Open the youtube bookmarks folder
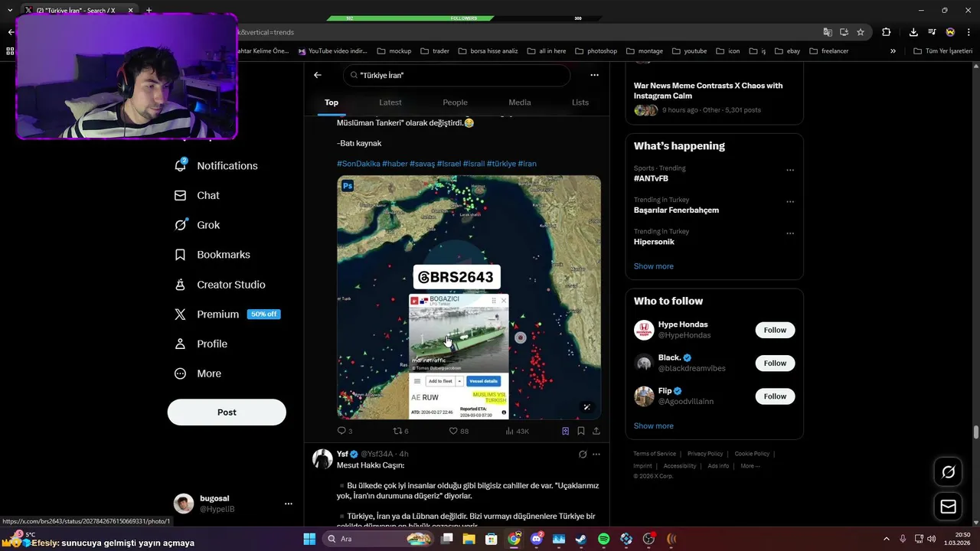The width and height of the screenshot is (980, 551). point(689,51)
